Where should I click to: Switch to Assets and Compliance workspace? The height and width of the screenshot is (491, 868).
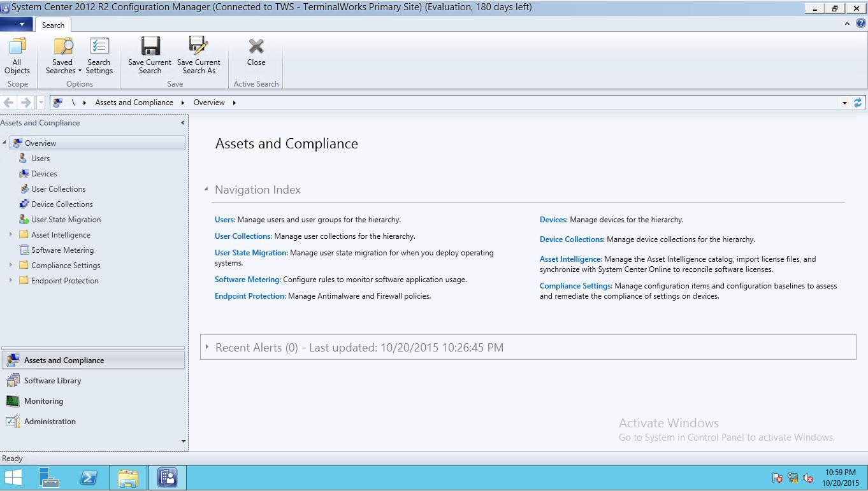(93, 360)
